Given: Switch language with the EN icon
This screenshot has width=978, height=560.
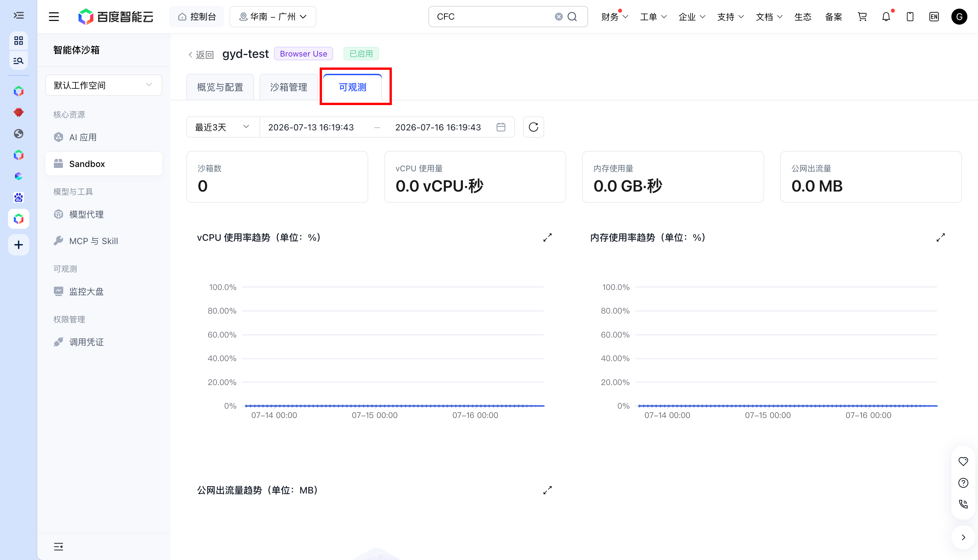Looking at the screenshot, I should (x=934, y=17).
